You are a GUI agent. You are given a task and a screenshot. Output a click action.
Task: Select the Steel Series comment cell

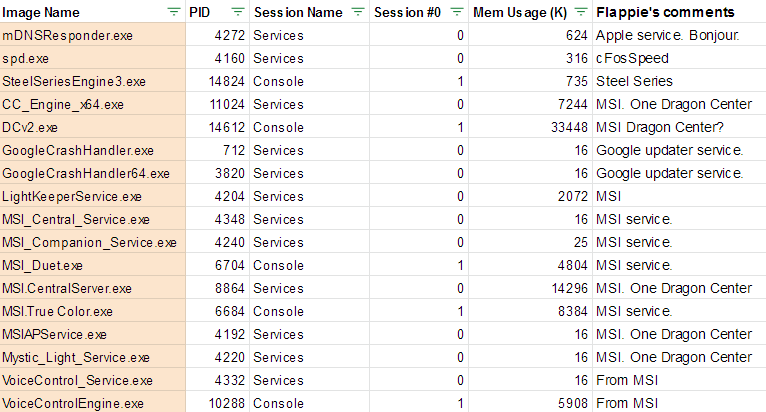[680, 81]
